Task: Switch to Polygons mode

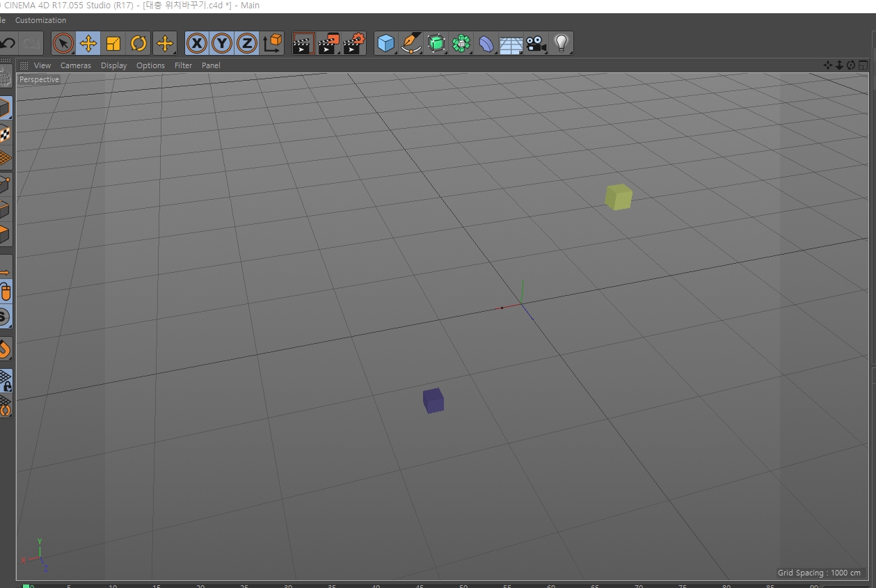Action: [6, 235]
